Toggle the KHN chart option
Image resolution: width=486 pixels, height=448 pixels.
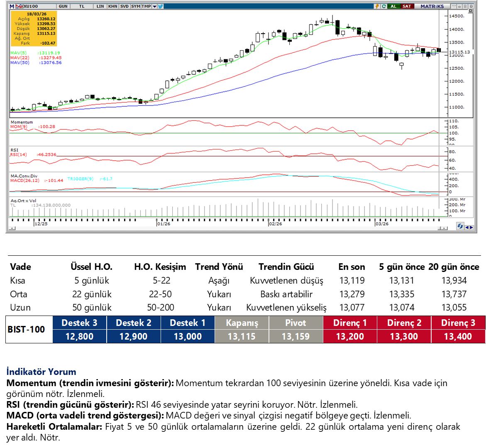(x=112, y=6)
